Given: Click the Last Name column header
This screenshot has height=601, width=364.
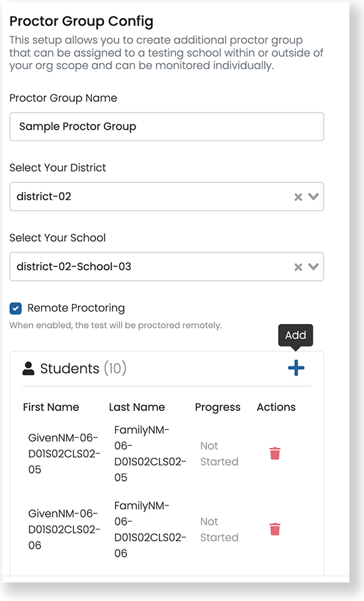Looking at the screenshot, I should tap(137, 407).
